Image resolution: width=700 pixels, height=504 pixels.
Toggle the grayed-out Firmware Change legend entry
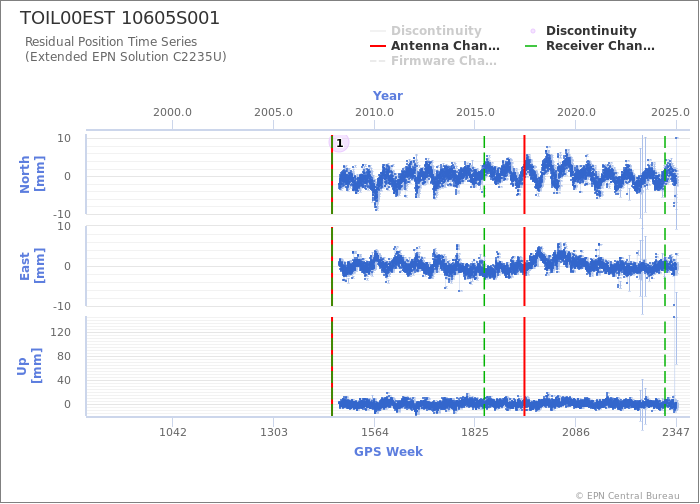[433, 61]
